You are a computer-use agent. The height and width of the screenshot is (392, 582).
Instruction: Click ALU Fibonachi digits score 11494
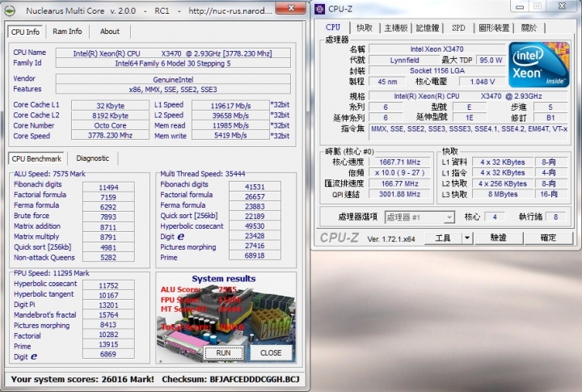108,188
